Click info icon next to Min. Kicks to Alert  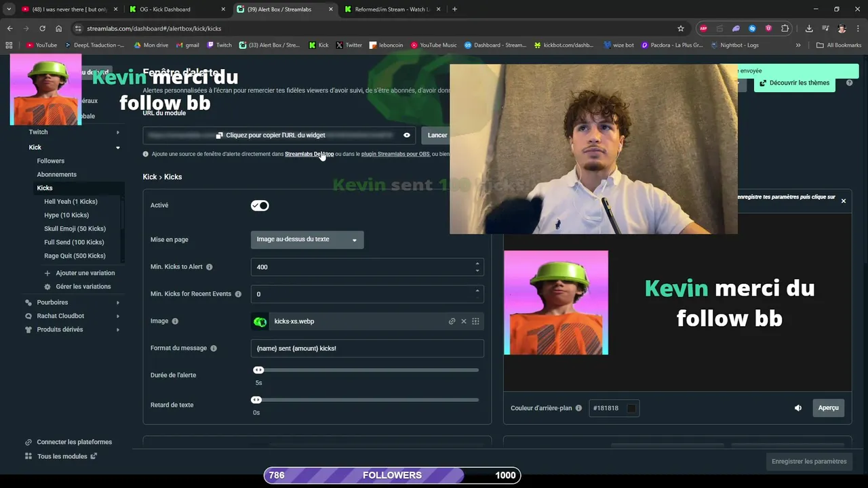209,267
